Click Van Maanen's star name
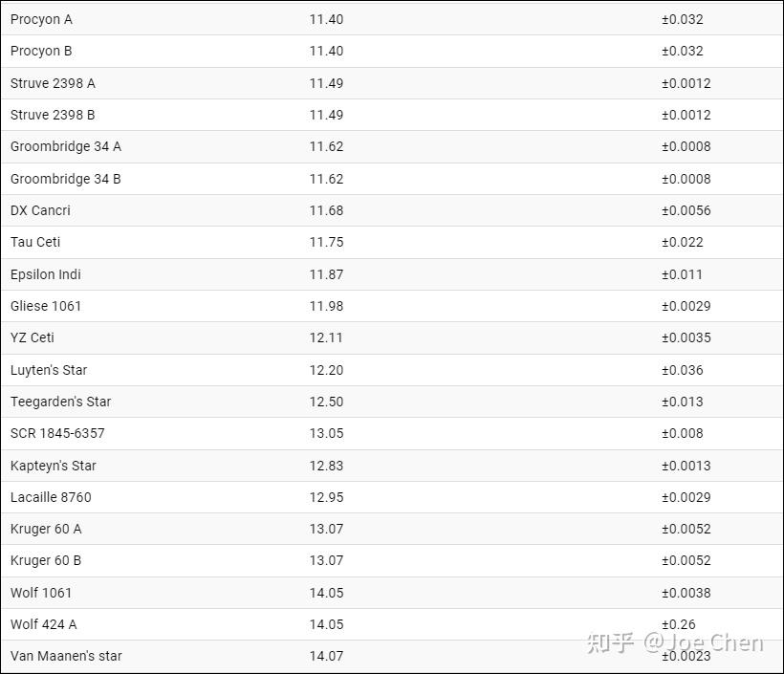The width and height of the screenshot is (784, 674). point(66,656)
